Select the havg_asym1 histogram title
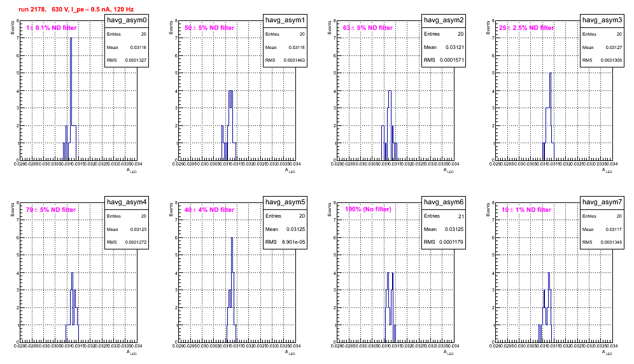634x364 pixels. [x=285, y=20]
